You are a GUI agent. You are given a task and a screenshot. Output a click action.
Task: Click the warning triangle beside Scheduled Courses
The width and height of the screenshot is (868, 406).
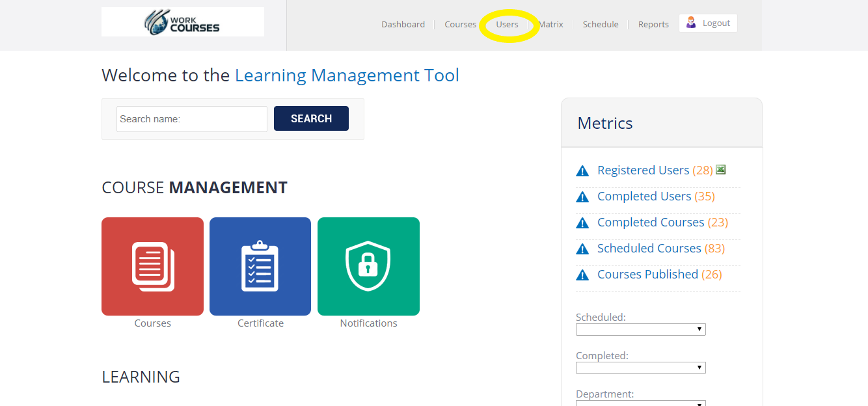coord(582,249)
